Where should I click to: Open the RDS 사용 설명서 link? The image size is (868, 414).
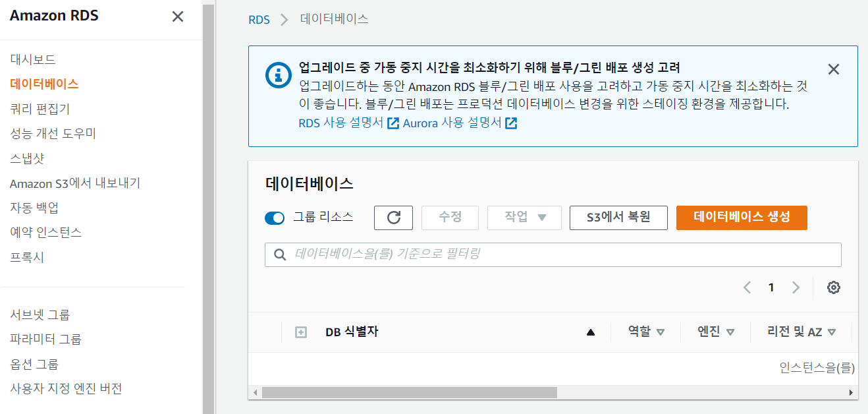pos(340,123)
